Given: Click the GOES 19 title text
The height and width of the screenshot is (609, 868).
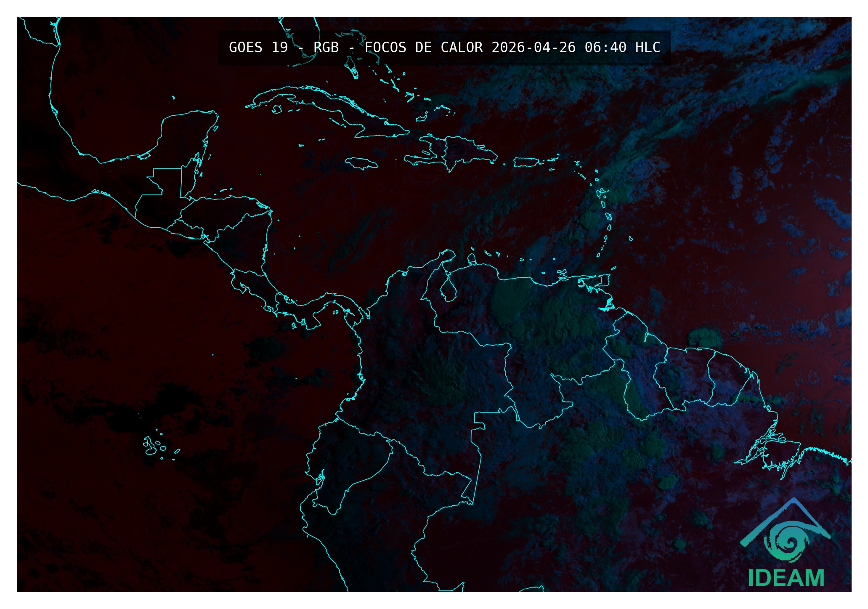Looking at the screenshot, I should pos(258,48).
